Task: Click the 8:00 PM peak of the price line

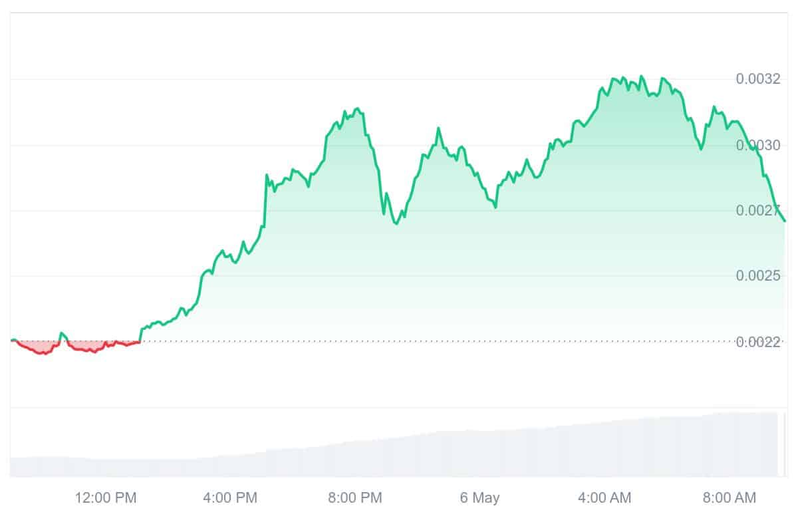Action: click(357, 108)
